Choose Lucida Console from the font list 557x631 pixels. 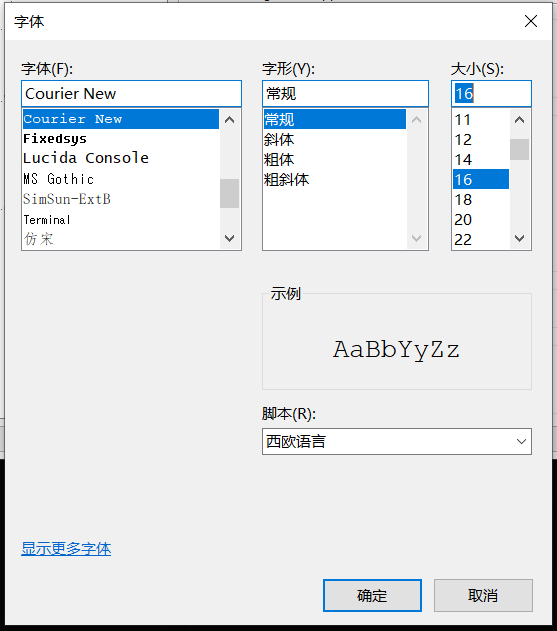[121, 159]
